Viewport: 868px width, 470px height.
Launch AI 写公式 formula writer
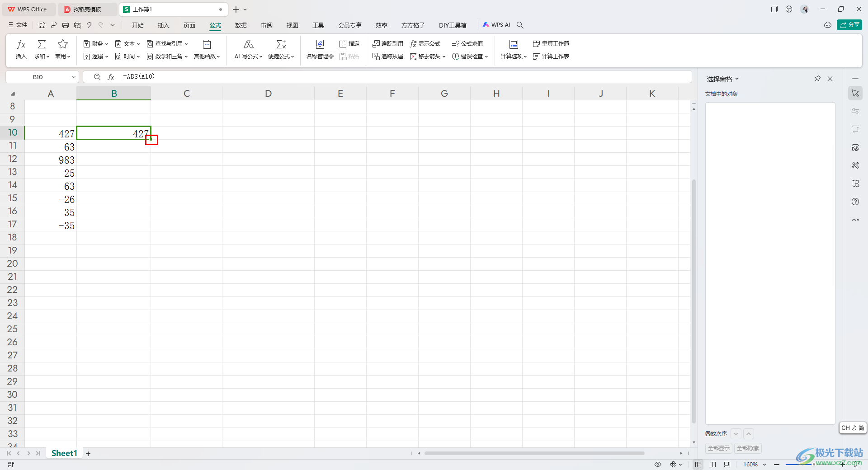coord(248,49)
